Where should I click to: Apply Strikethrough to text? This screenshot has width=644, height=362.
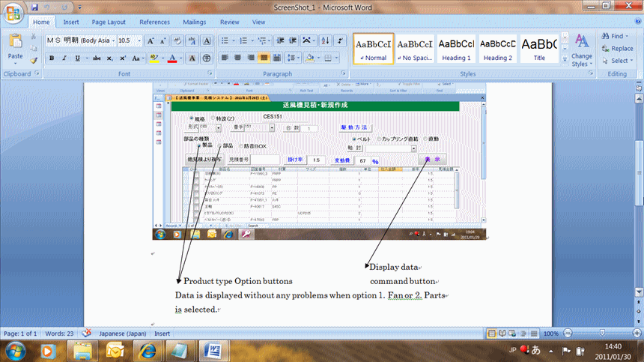point(97,58)
